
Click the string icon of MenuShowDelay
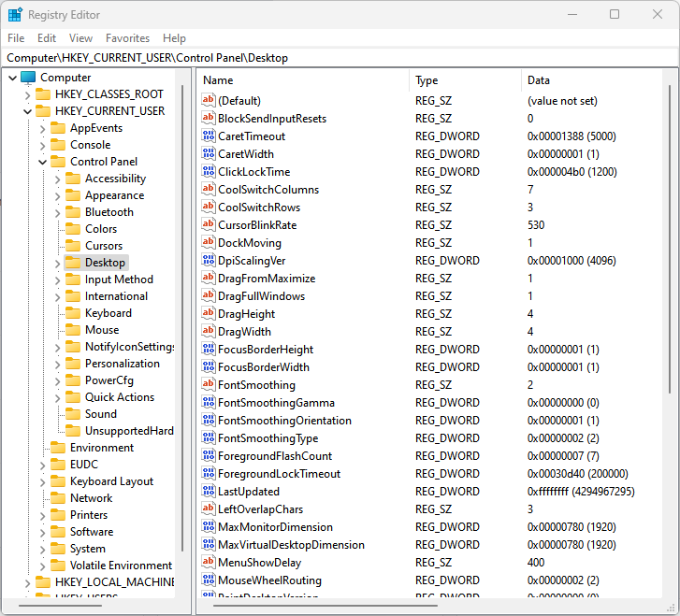[x=209, y=562]
